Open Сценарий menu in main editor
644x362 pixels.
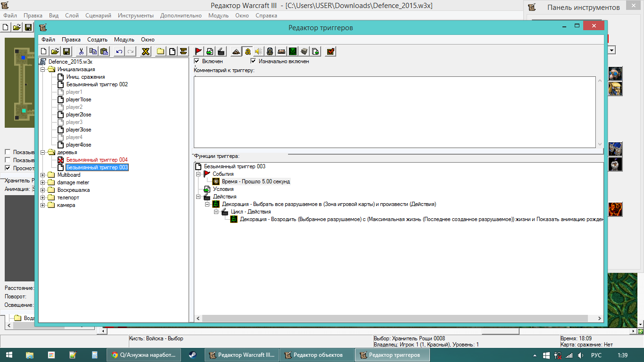point(99,16)
